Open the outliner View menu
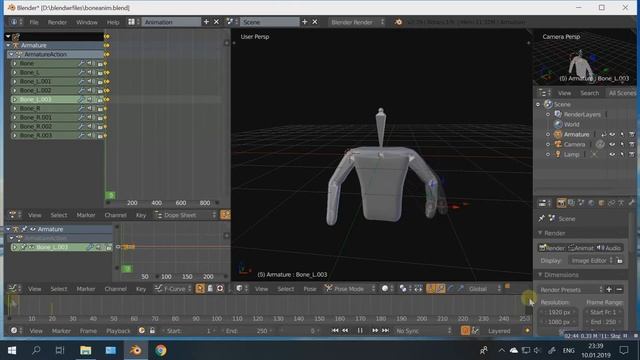The width and height of the screenshot is (640, 360). (564, 93)
